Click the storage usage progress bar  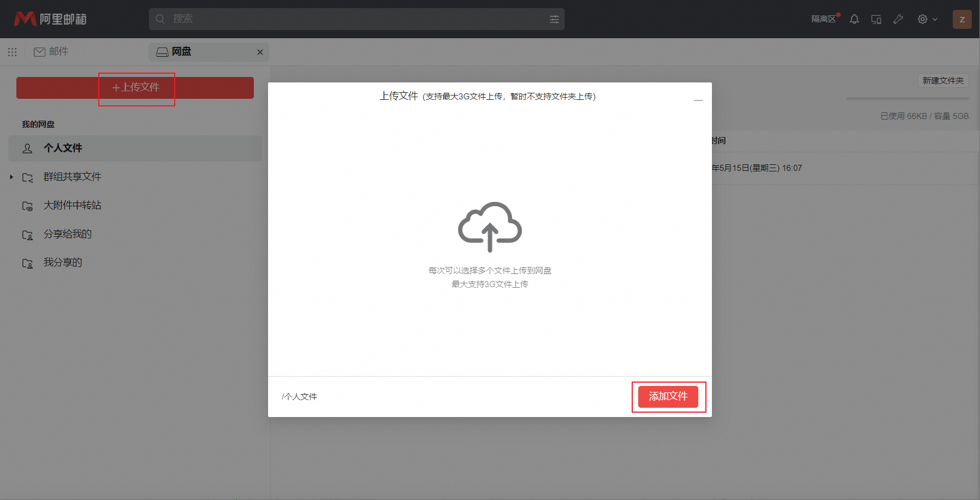907,98
